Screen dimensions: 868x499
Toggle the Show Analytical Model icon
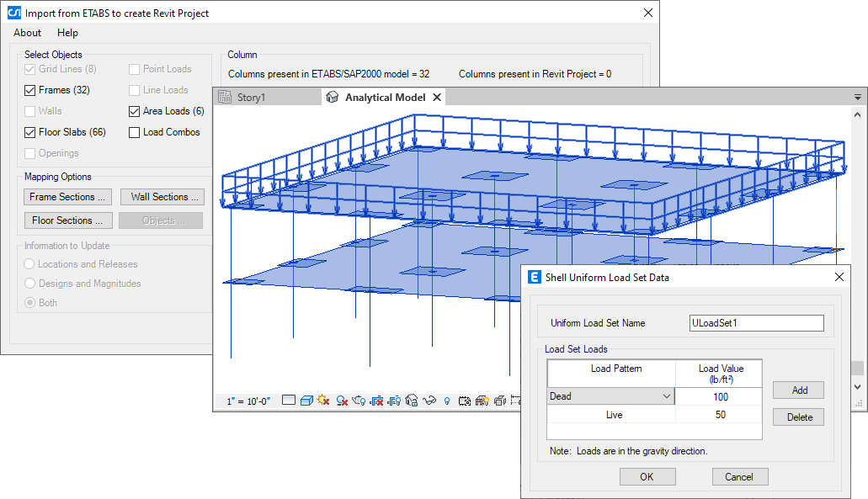click(x=482, y=401)
